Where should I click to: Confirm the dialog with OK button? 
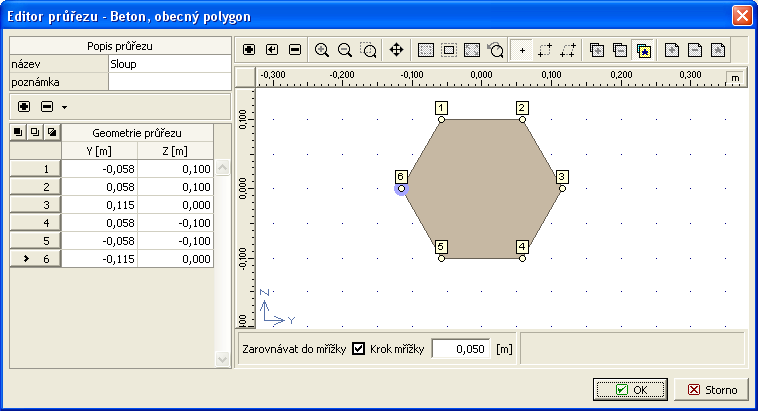[x=630, y=390]
